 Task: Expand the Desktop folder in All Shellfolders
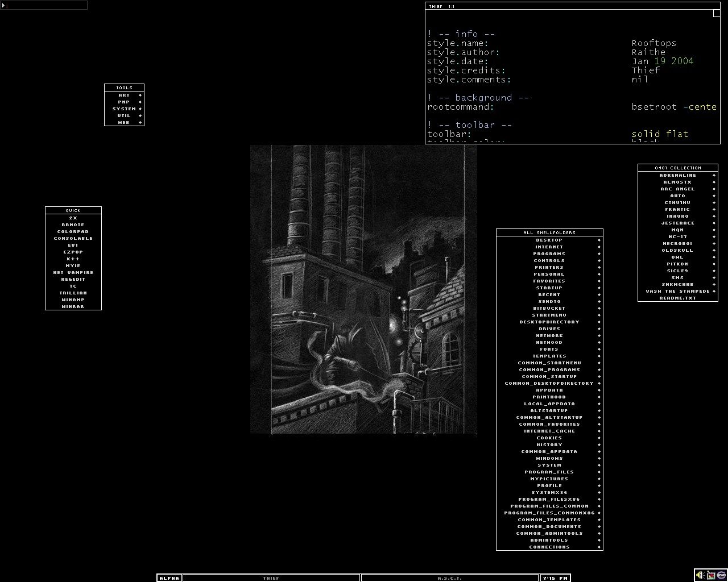(x=549, y=240)
